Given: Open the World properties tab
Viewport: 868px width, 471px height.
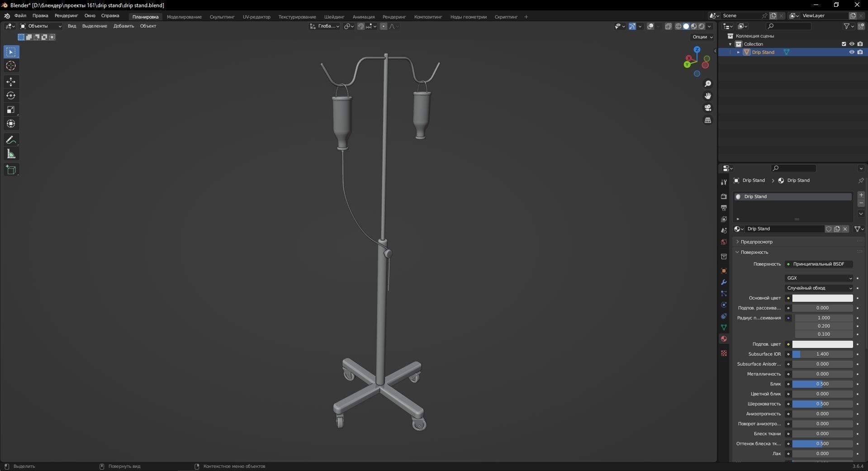Looking at the screenshot, I should [x=724, y=242].
